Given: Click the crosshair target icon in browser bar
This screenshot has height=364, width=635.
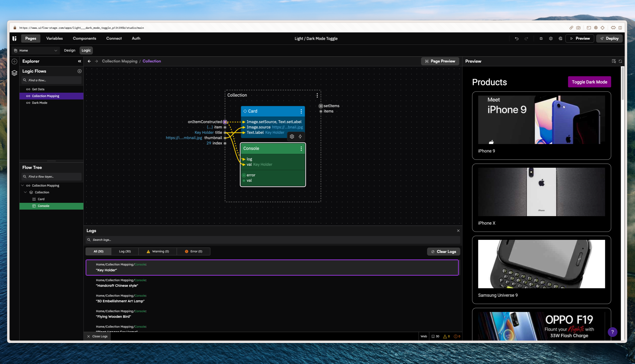Looking at the screenshot, I should 603,28.
